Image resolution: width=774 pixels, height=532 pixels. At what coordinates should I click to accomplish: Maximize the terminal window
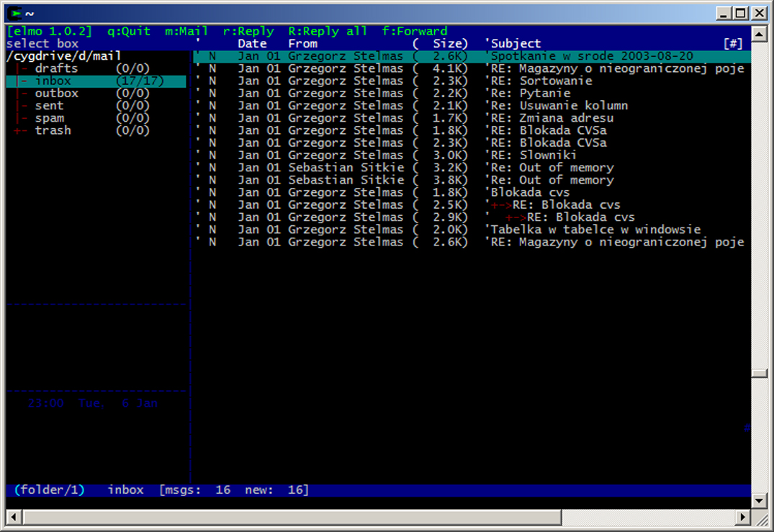tap(740, 14)
